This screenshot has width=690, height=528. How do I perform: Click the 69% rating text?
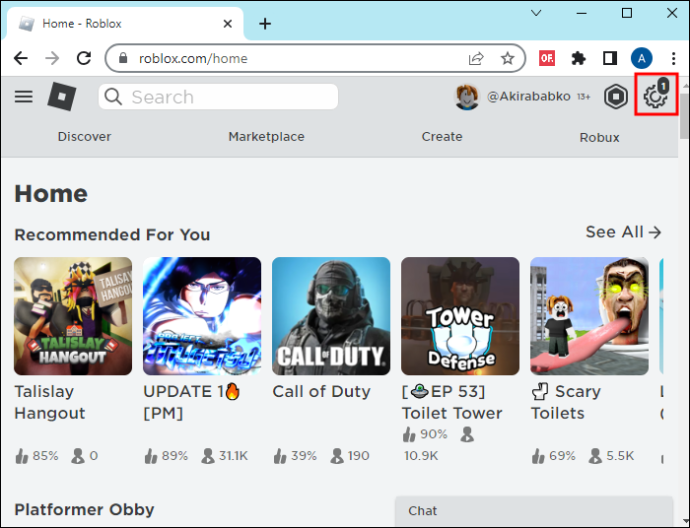[x=562, y=456]
